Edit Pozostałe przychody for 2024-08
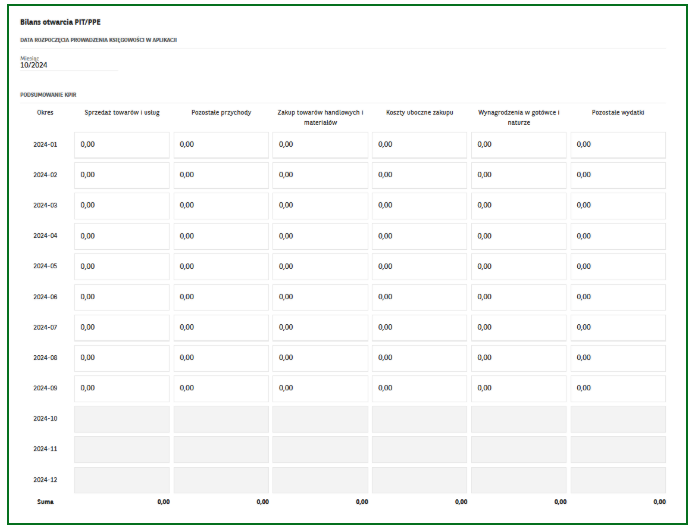 point(221,358)
